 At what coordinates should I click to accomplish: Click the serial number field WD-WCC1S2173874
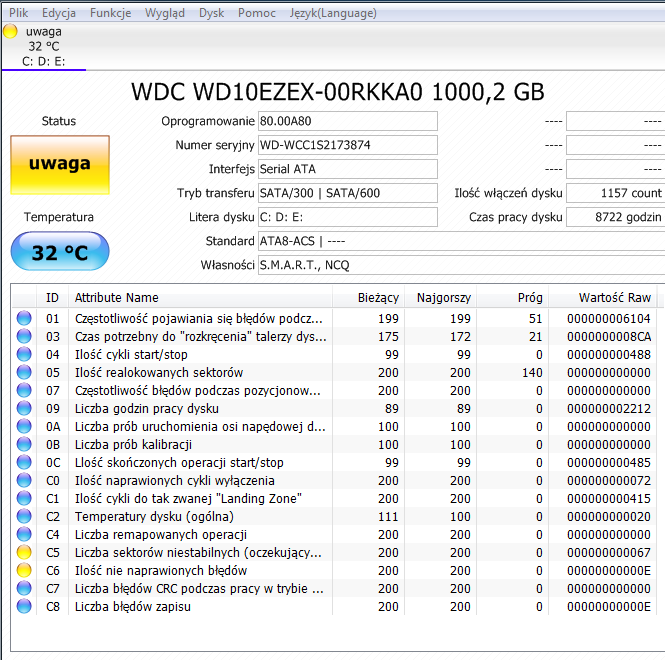[x=348, y=145]
